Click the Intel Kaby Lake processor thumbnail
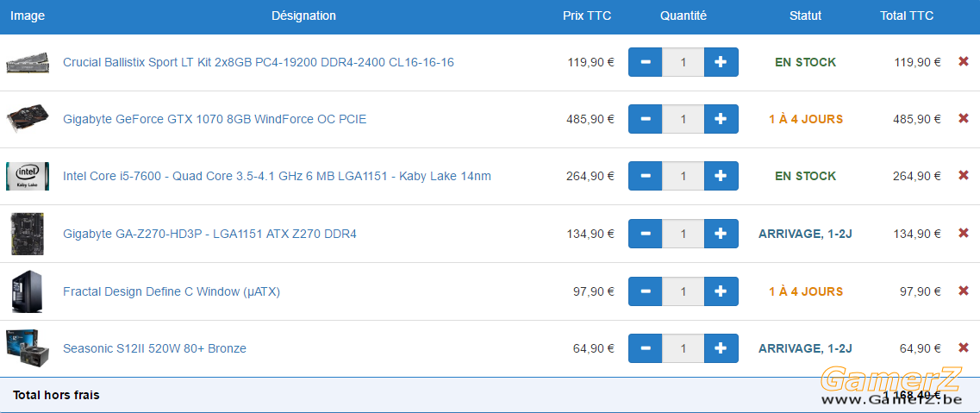This screenshot has height=413, width=980. tap(28, 176)
